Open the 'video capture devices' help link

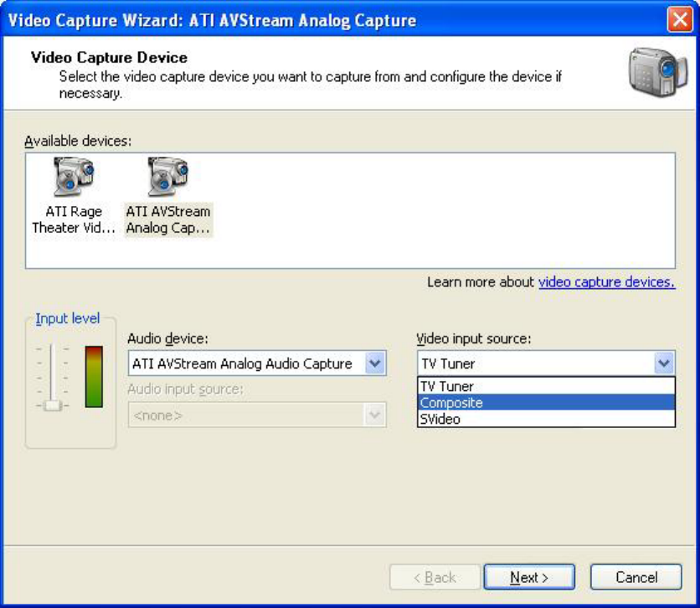coord(606,282)
